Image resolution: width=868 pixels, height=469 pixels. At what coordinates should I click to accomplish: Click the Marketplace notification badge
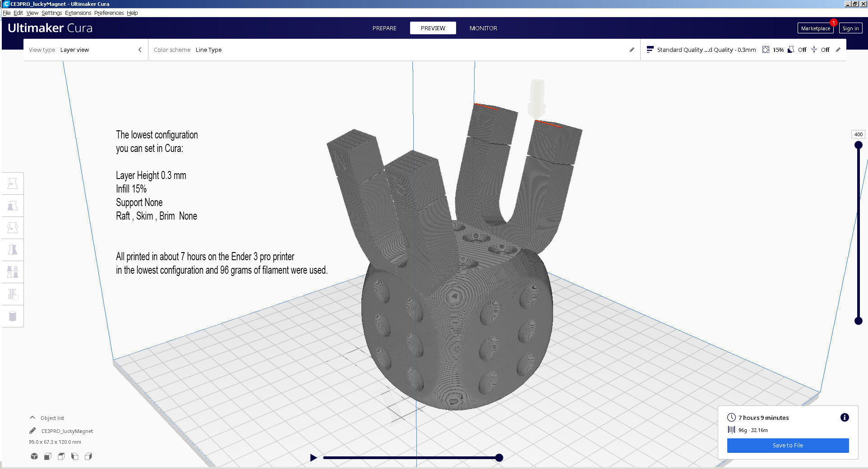pyautogui.click(x=833, y=23)
